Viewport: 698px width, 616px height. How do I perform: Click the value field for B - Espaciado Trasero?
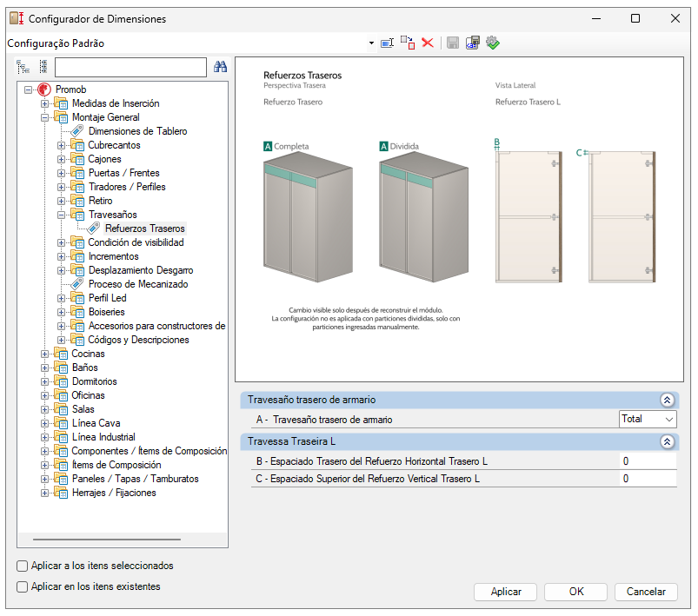(648, 461)
